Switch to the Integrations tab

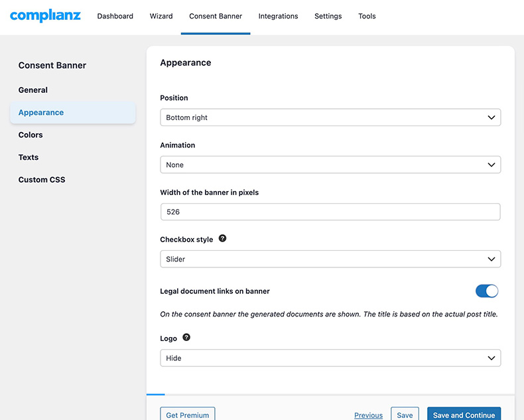coord(278,16)
